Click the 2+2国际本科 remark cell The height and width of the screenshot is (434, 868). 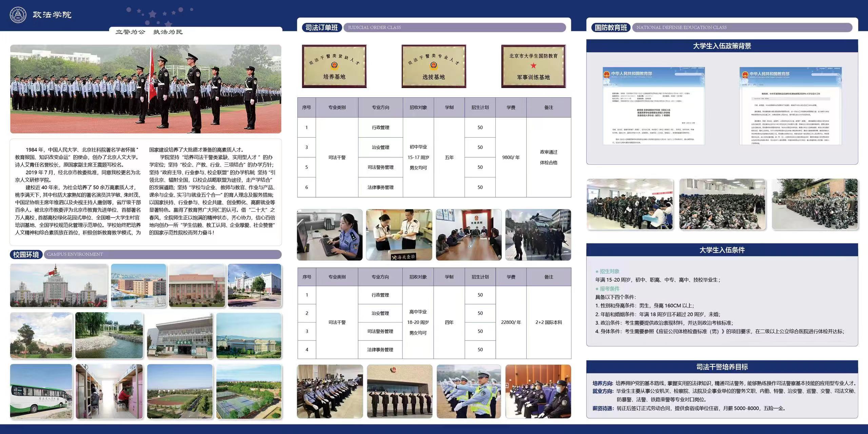[549, 322]
